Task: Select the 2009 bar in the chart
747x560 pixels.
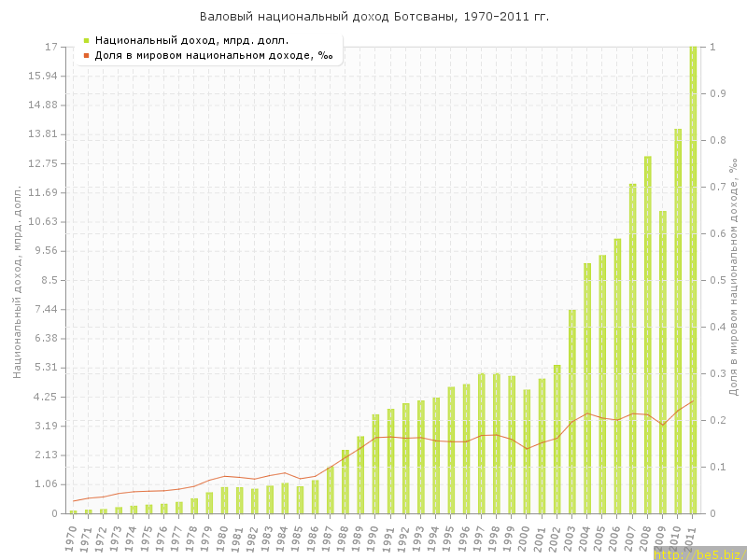Action: [663, 364]
